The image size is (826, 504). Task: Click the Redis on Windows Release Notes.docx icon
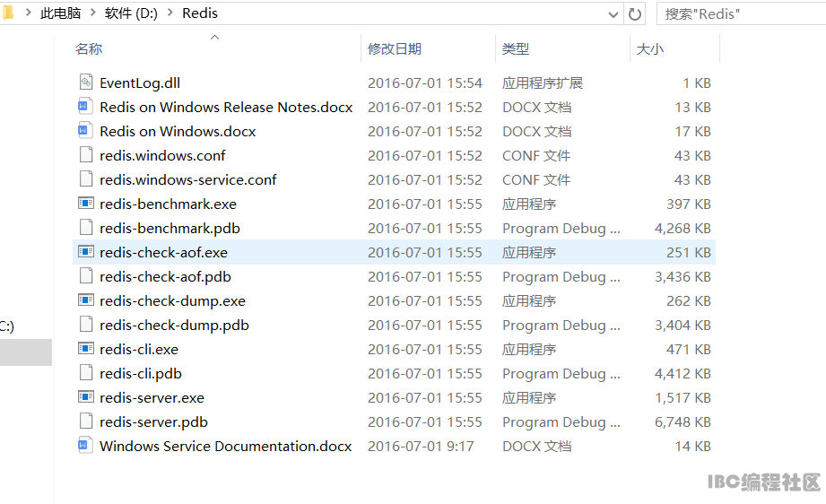[86, 106]
